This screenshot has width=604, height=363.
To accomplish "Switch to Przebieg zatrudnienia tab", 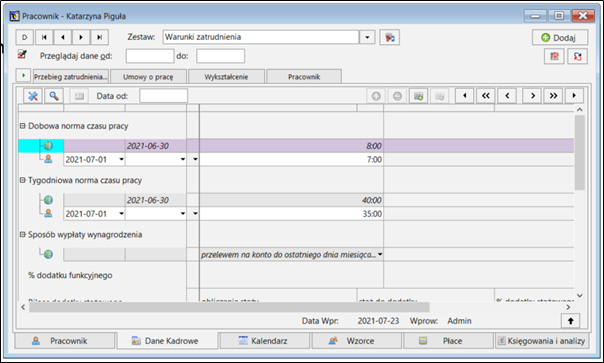I will coord(70,77).
